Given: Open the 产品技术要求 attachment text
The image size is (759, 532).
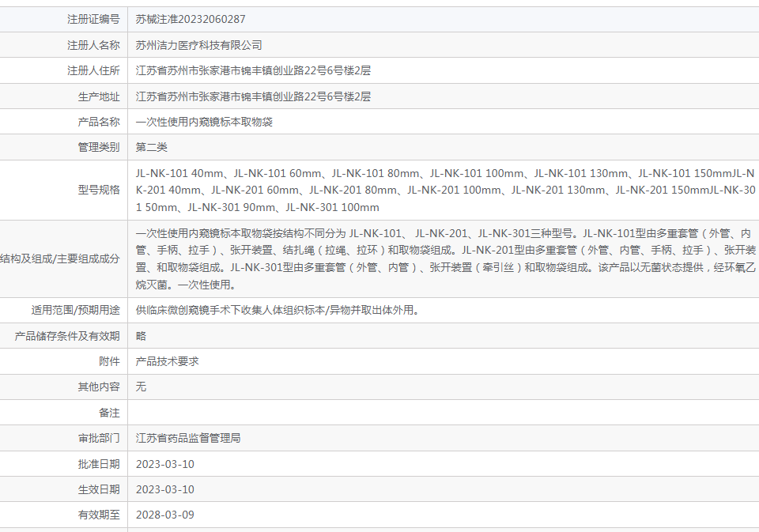Looking at the screenshot, I should pos(168,361).
